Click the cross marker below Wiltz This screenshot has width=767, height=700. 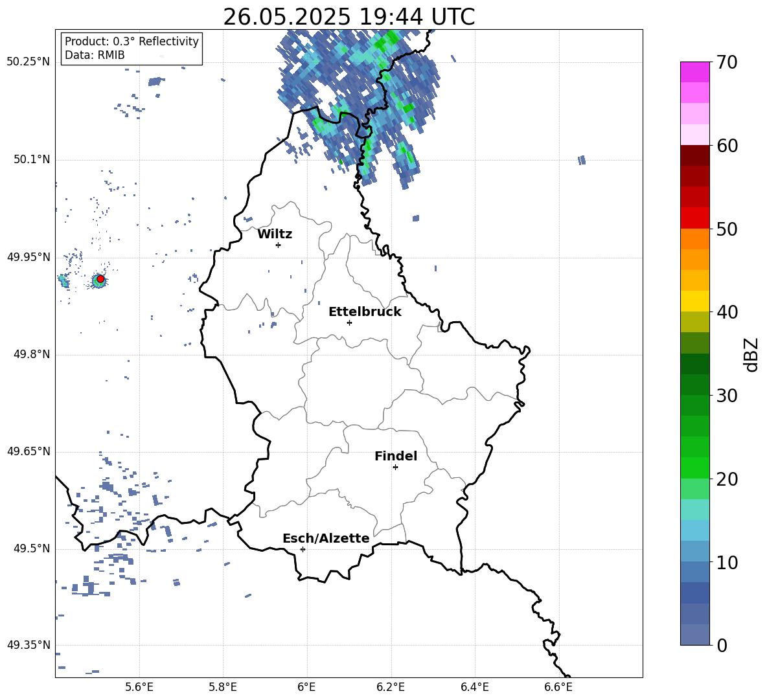click(279, 245)
